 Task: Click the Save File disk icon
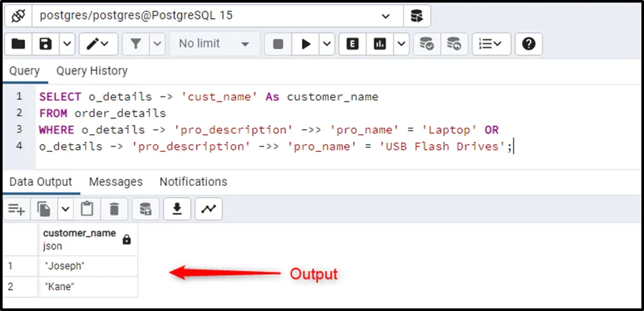[x=46, y=44]
